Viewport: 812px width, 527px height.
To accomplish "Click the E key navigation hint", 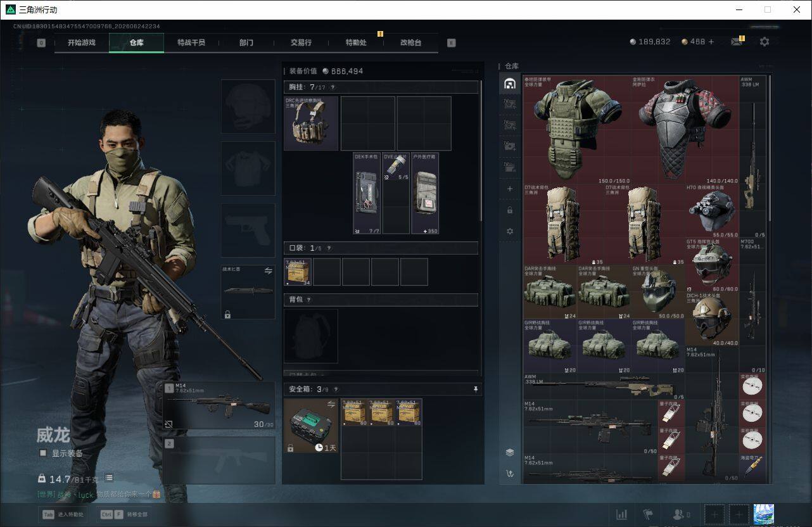I will pyautogui.click(x=451, y=43).
